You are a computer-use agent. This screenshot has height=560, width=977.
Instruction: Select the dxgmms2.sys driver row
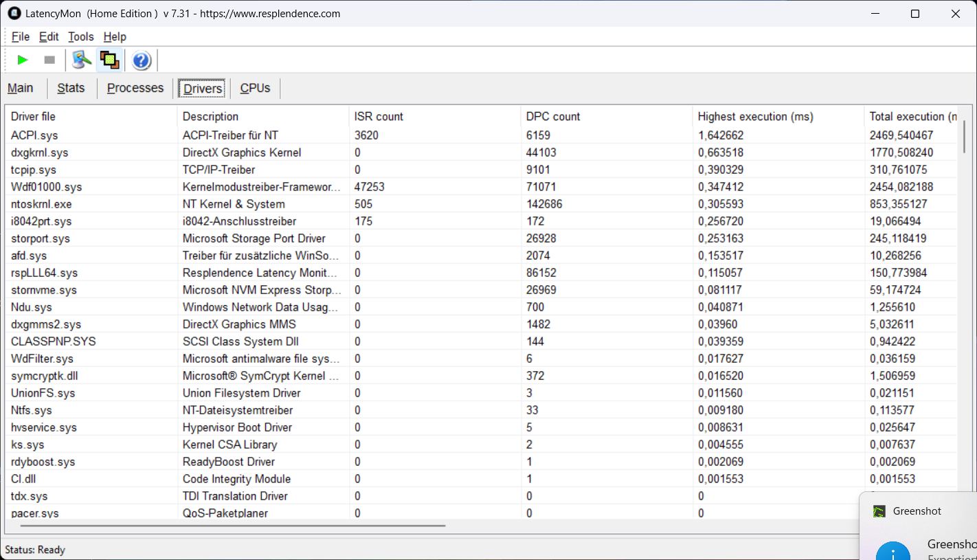tap(481, 324)
